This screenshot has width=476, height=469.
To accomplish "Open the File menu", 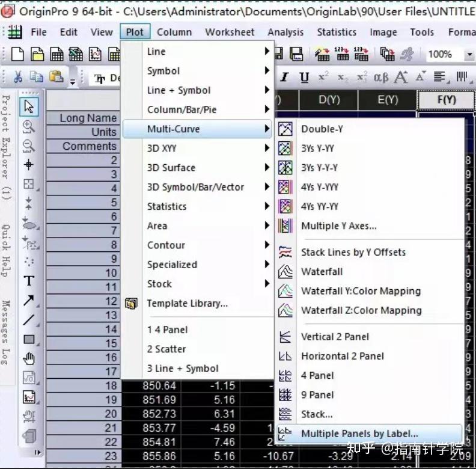I will pyautogui.click(x=38, y=32).
